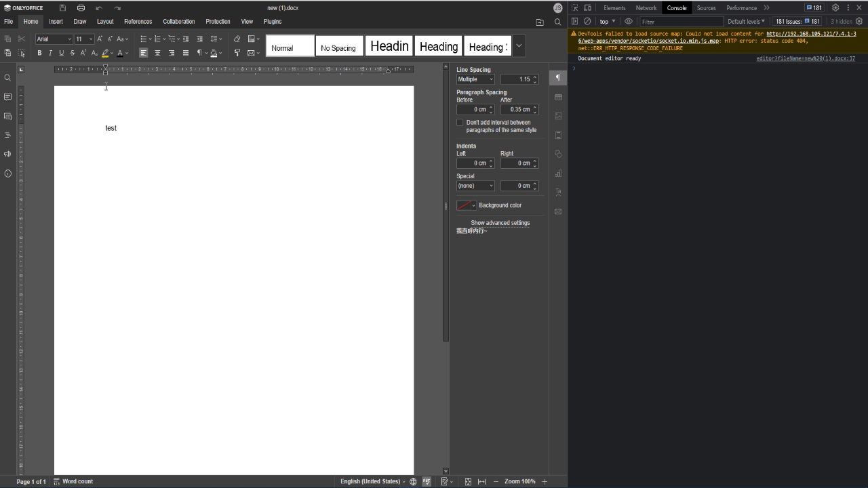Viewport: 868px width, 488px height.
Task: Open the table settings in right sidebar
Action: pos(558,97)
